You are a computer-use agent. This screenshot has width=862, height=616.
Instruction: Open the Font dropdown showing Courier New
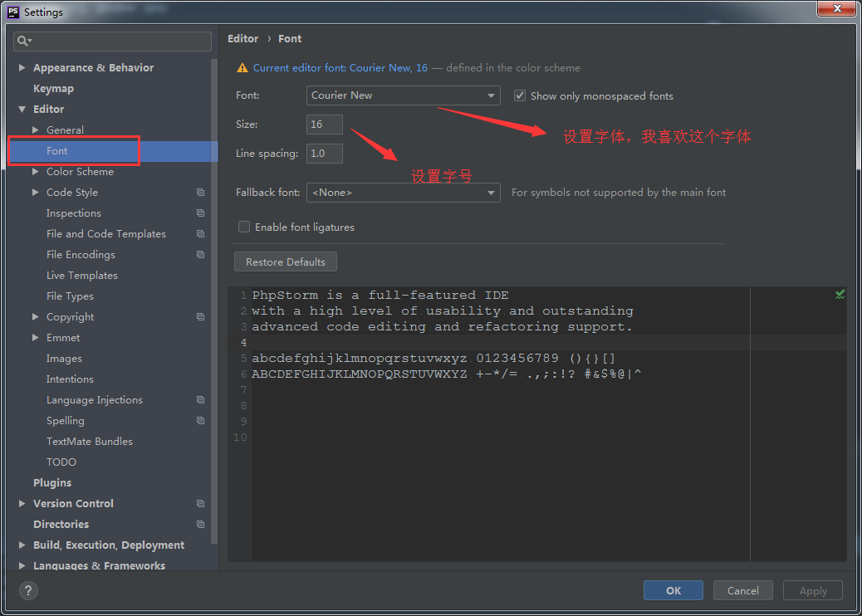[x=403, y=95]
